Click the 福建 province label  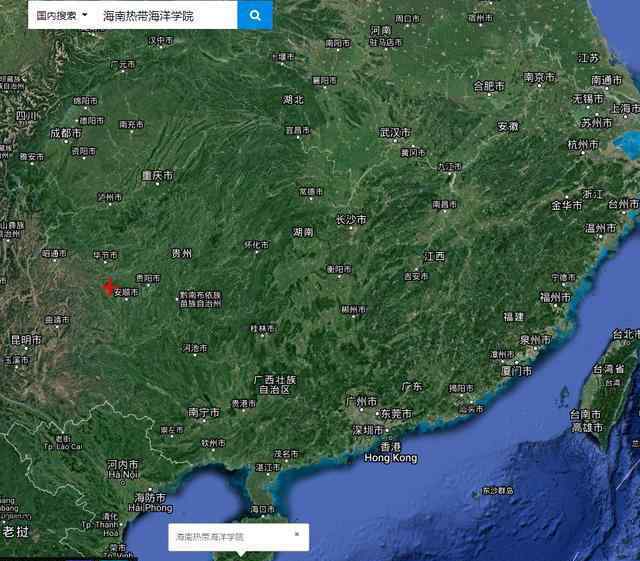pyautogui.click(x=514, y=317)
